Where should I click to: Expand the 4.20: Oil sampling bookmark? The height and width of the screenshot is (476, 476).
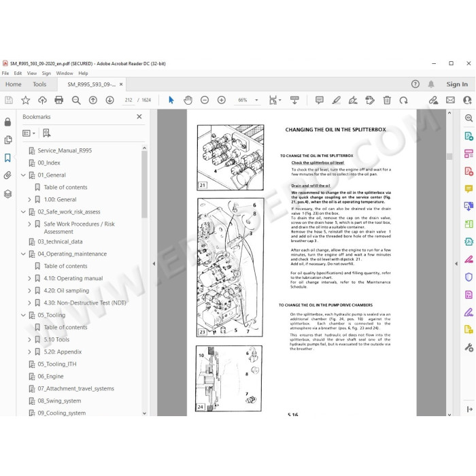[29, 290]
